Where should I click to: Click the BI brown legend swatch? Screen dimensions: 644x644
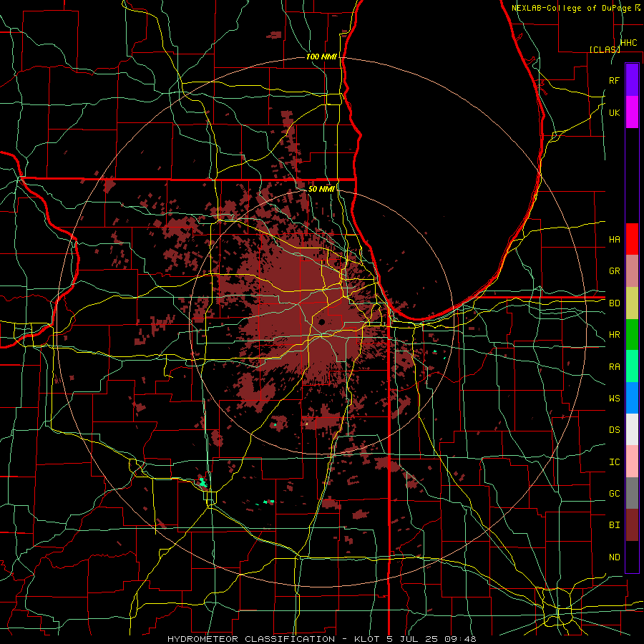(632, 525)
